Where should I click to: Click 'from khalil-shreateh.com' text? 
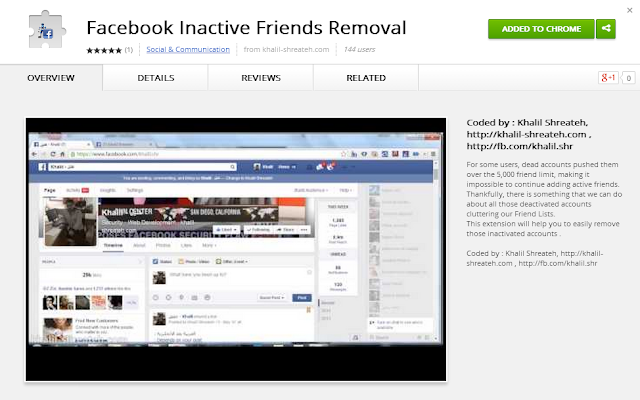pos(286,49)
